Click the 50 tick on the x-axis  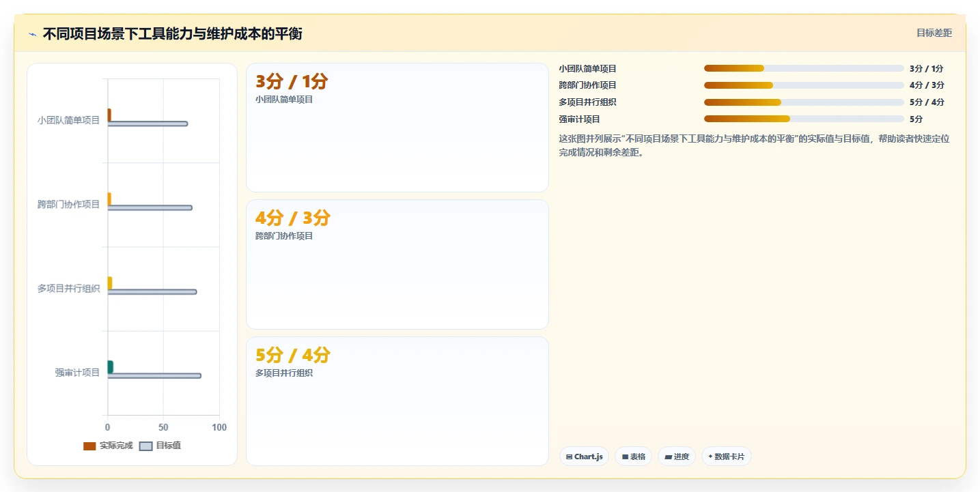163,427
